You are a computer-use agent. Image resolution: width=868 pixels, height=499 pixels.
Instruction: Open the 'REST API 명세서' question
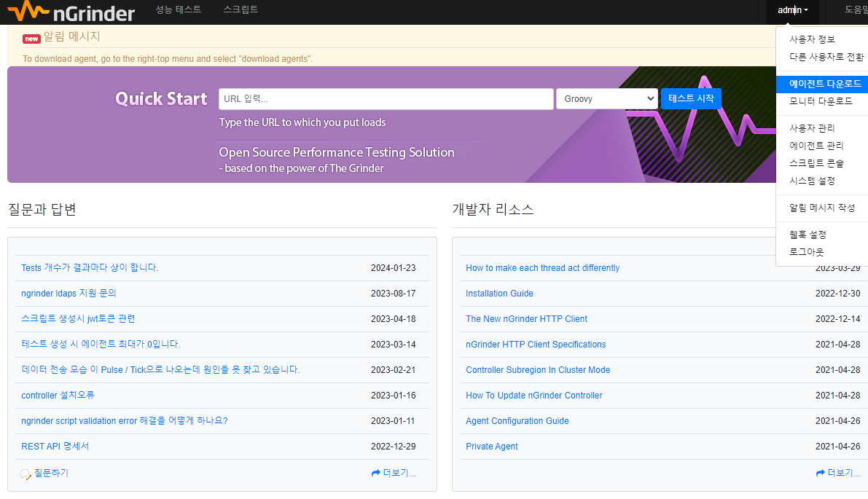pyautogui.click(x=55, y=446)
